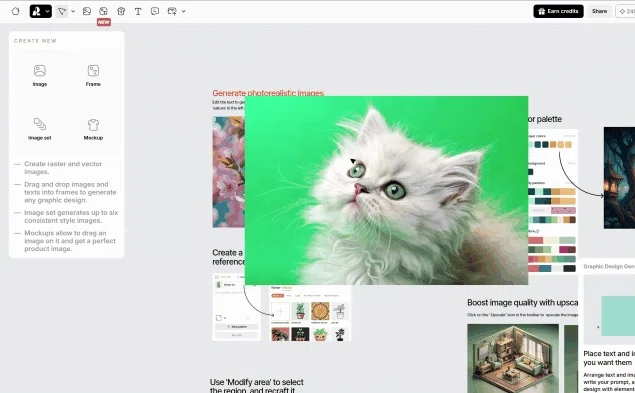Choose the Image tool in the toolbar
Image resolution: width=635 pixels, height=393 pixels.
(x=87, y=11)
